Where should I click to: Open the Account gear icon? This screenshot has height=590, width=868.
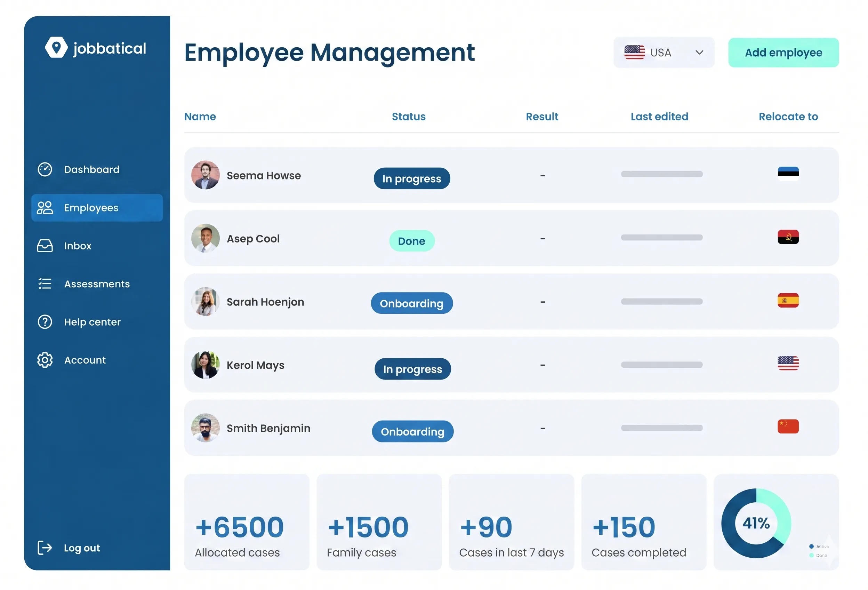[45, 360]
